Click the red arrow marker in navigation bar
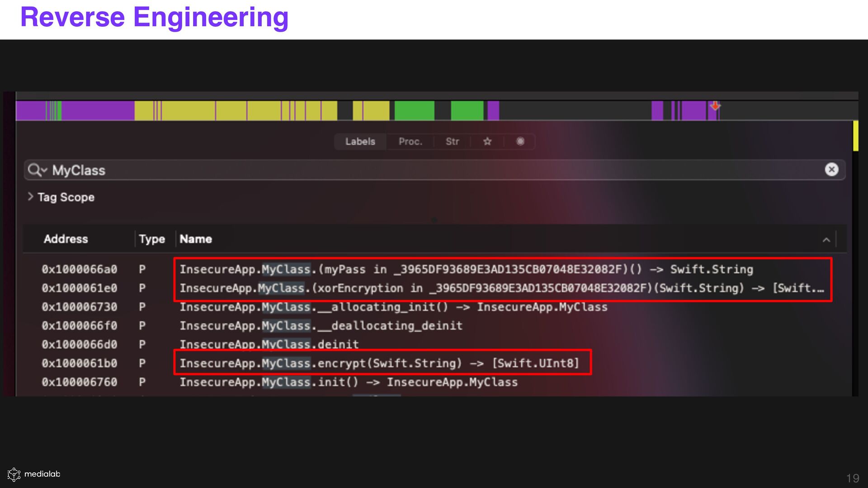 (715, 106)
